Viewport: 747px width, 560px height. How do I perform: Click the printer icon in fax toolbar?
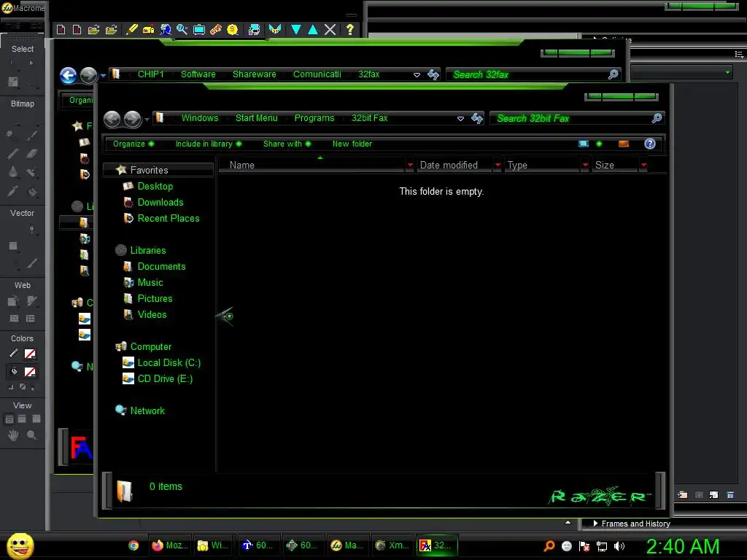pyautogui.click(x=254, y=29)
